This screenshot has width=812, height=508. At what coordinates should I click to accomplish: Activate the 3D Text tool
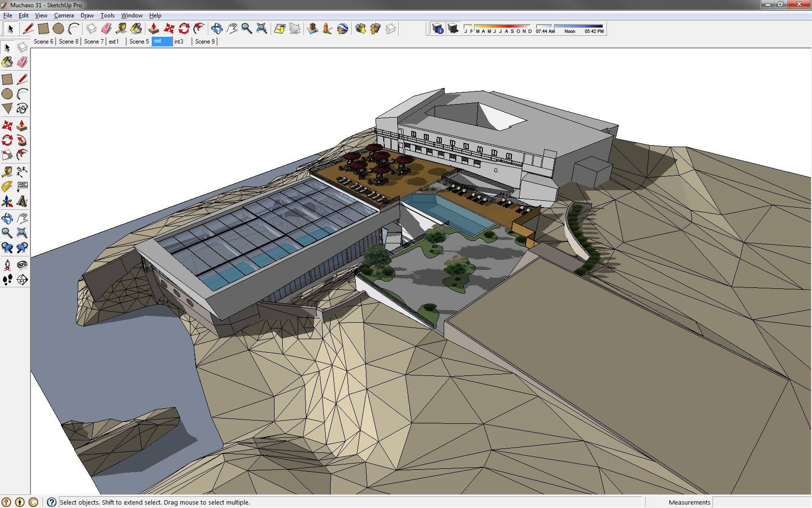coord(22,201)
